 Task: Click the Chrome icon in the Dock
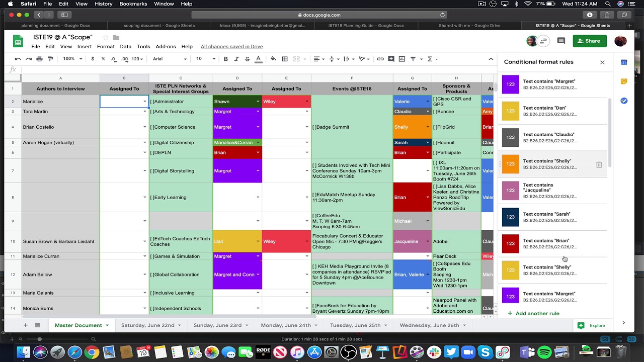tap(92, 352)
